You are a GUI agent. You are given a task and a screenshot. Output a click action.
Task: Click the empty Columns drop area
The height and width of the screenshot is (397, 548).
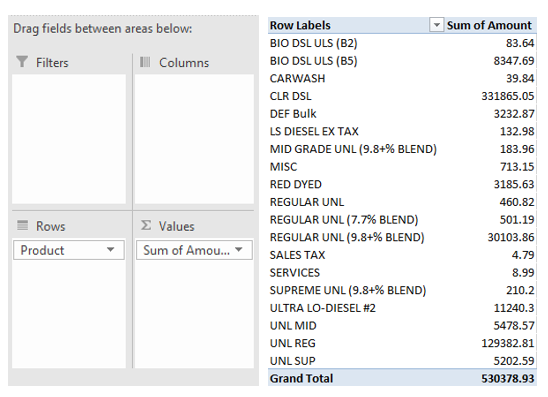click(194, 139)
